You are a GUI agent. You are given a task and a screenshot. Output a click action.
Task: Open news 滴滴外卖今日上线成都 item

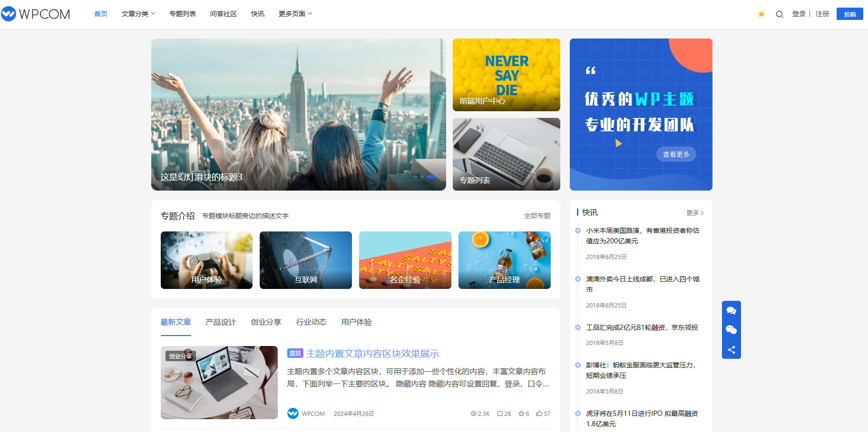[642, 284]
